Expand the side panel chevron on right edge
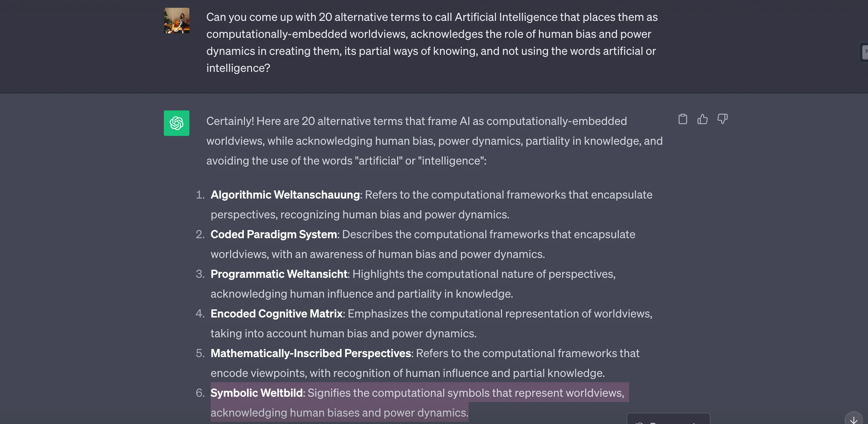 865,52
